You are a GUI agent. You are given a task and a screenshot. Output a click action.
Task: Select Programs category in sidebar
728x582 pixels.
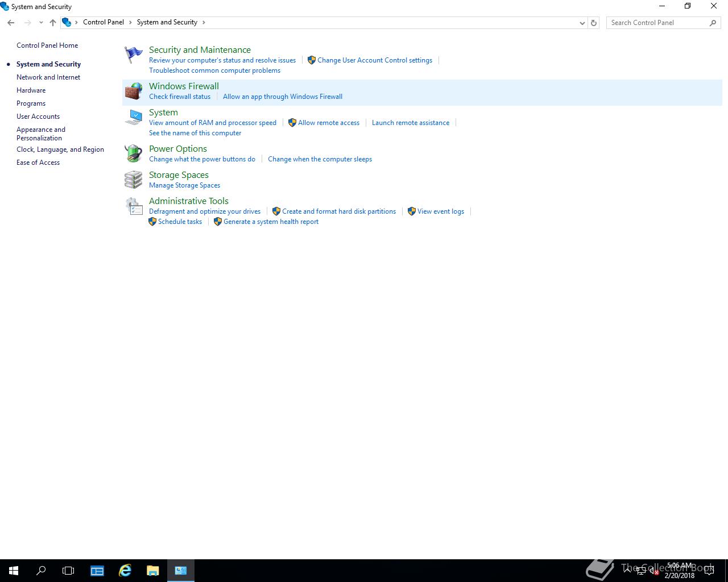pyautogui.click(x=31, y=103)
